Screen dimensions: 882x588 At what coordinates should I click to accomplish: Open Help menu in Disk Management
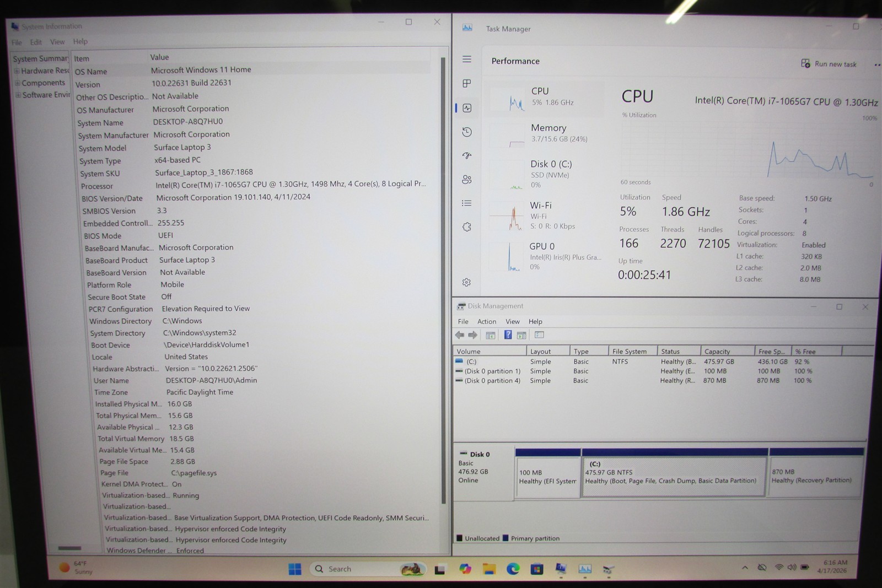point(535,321)
